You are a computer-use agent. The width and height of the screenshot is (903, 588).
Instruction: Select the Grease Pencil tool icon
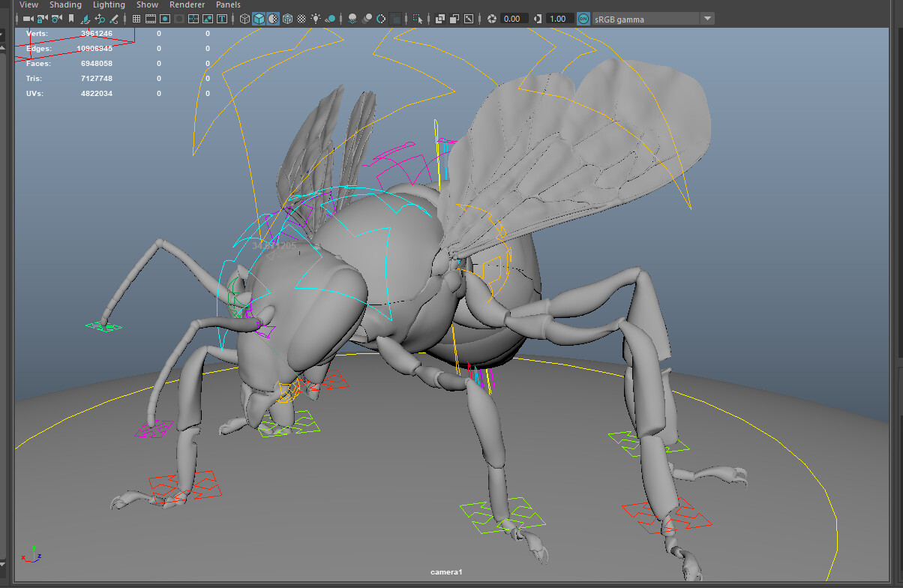[114, 19]
